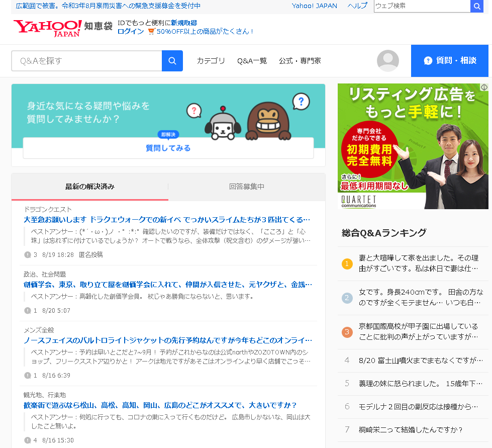Click the ドラゴンクエスト category label
Viewport: 492px width, 448px height.
[x=48, y=209]
